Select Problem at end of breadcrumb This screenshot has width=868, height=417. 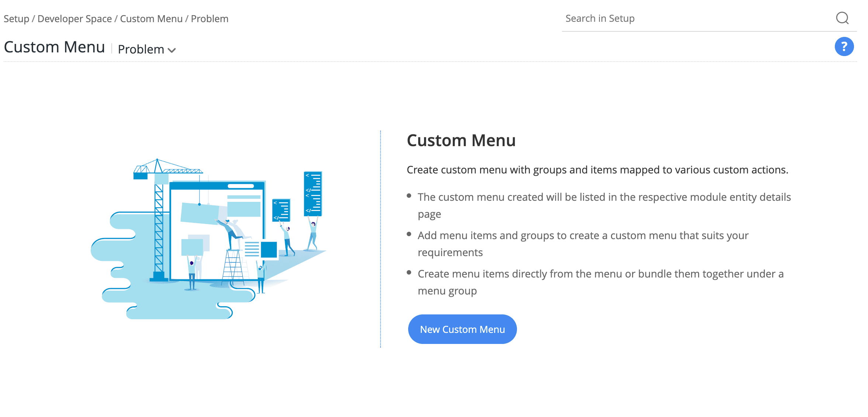(209, 19)
